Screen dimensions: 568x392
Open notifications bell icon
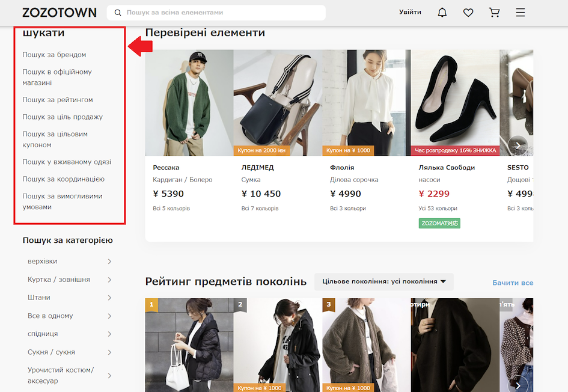coord(442,13)
